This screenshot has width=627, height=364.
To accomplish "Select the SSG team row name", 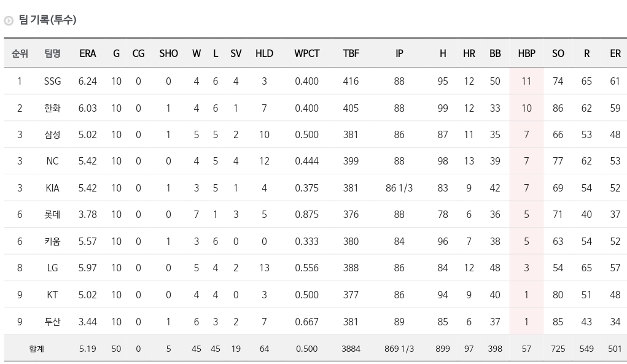I will click(52, 81).
